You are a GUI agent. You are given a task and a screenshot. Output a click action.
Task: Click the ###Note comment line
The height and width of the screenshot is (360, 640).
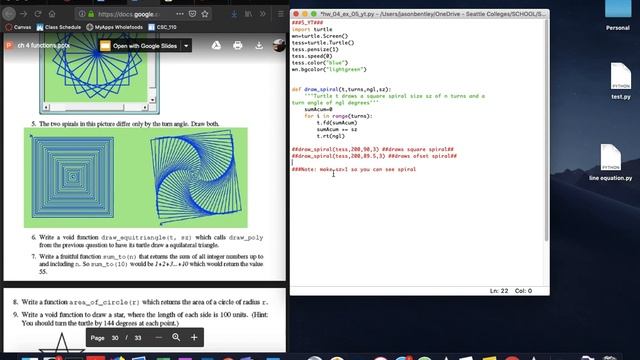pos(354,169)
